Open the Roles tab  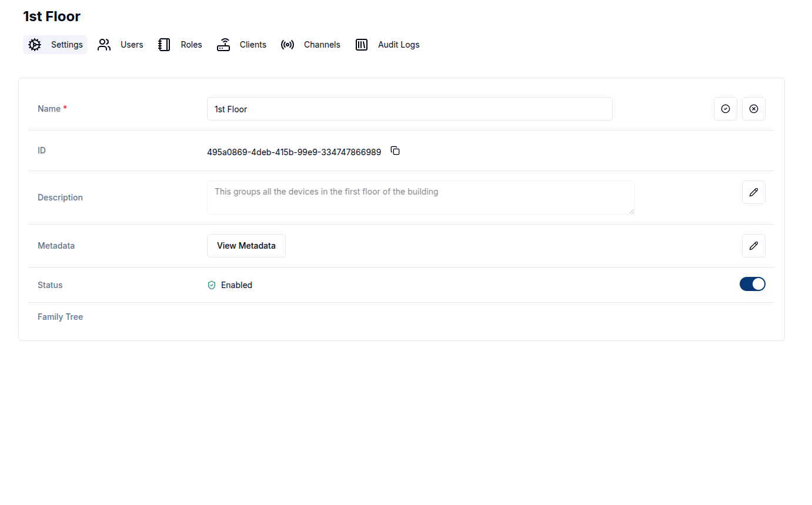(x=180, y=45)
